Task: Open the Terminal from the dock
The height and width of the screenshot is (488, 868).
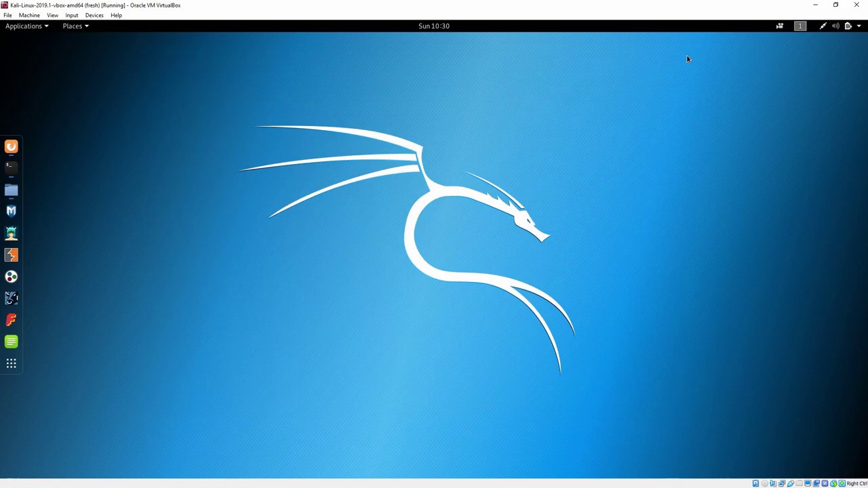Action: click(11, 167)
